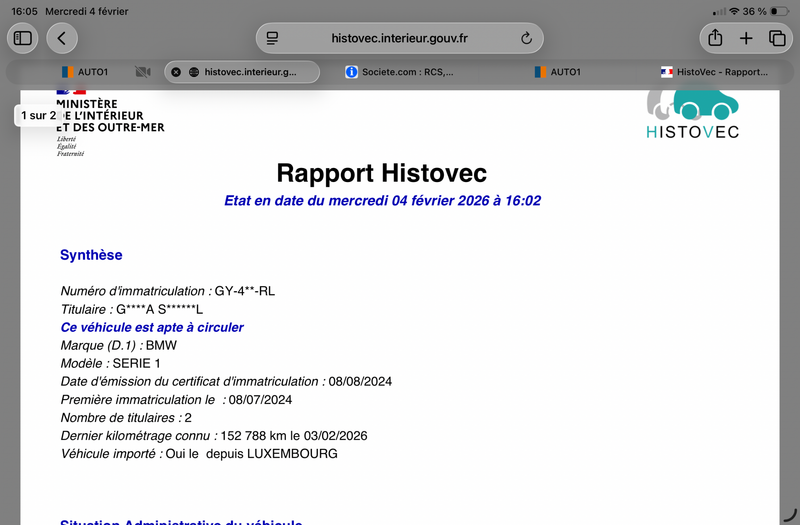The width and height of the screenshot is (800, 525).
Task: Open the Share sheet
Action: coord(715,38)
